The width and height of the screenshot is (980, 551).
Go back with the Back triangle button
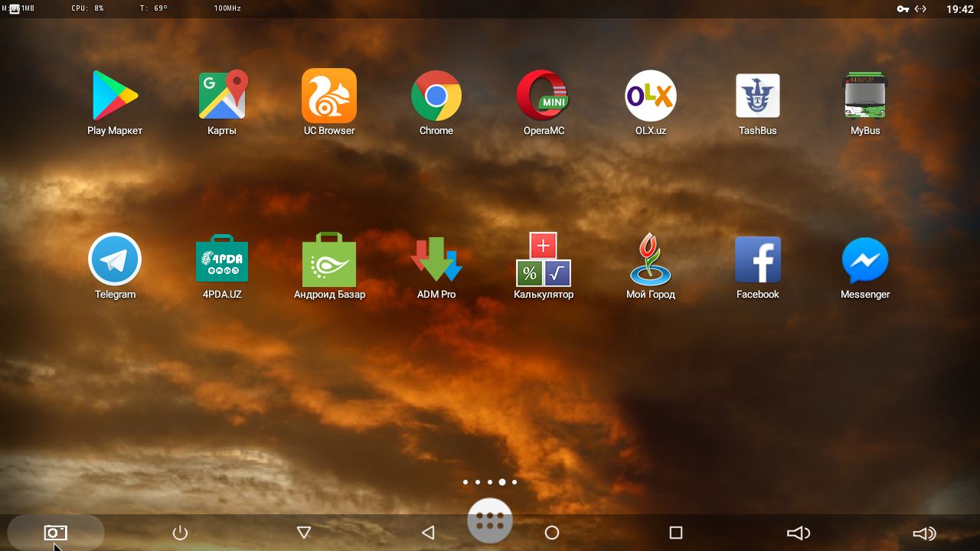(428, 533)
